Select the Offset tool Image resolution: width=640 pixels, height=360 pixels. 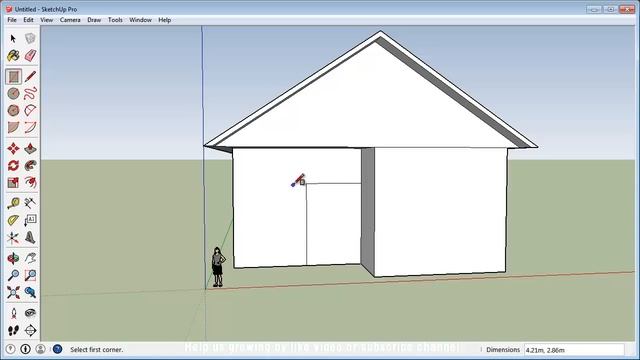tap(30, 182)
